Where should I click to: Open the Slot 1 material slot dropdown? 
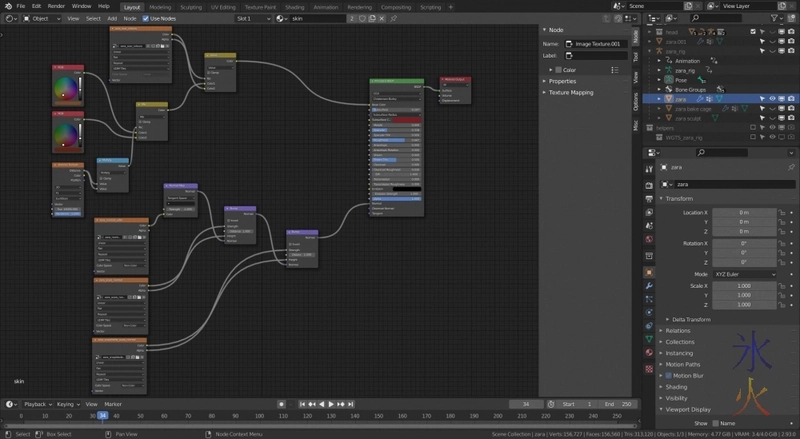pyautogui.click(x=253, y=18)
